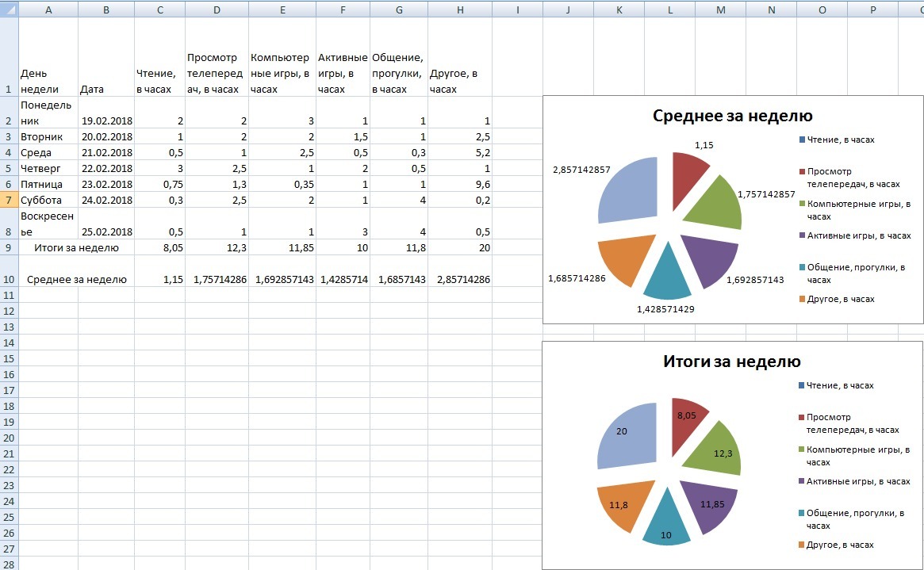924x570 pixels.
Task: Click the 'Итоги за неделю' chart title
Action: 732,362
